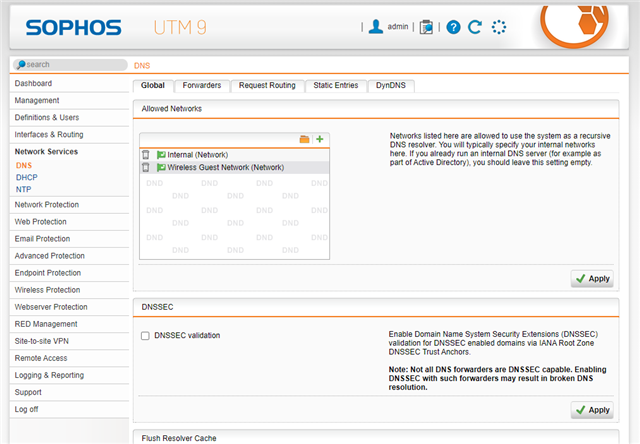Image resolution: width=640 pixels, height=444 pixels.
Task: Delete Internal (Network) with trash icon
Action: [x=146, y=155]
